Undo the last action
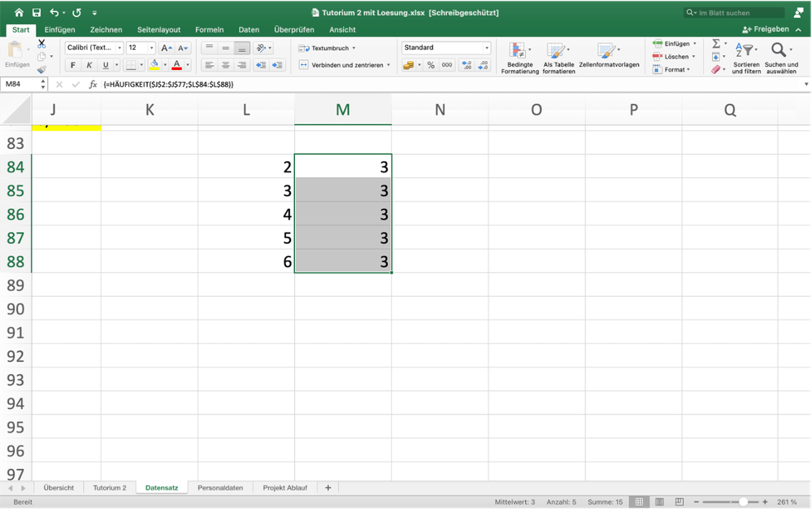The height and width of the screenshot is (509, 812). tap(54, 12)
